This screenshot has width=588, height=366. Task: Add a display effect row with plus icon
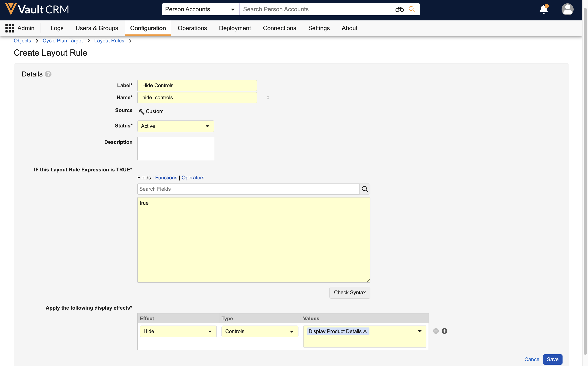pos(444,331)
